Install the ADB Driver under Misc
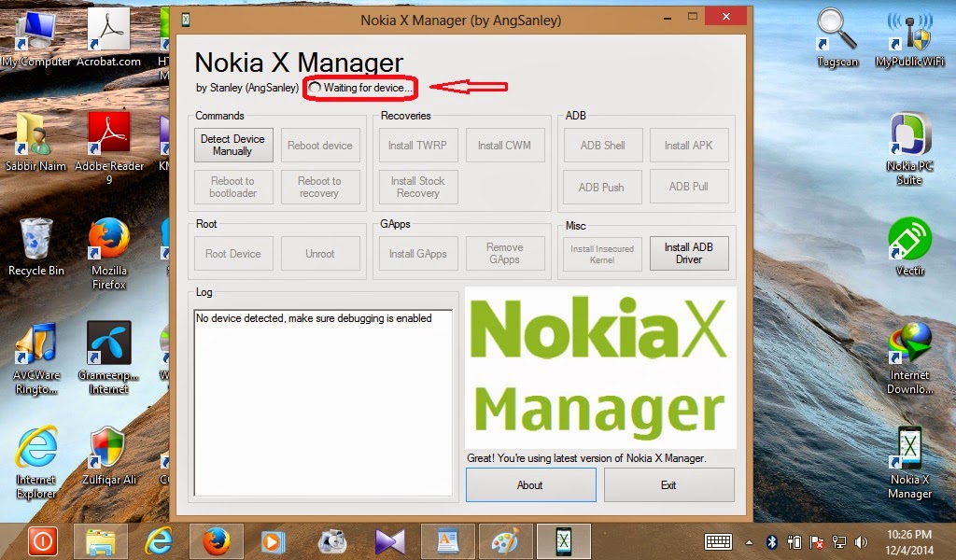Screen dimensions: 956x560 [689, 253]
